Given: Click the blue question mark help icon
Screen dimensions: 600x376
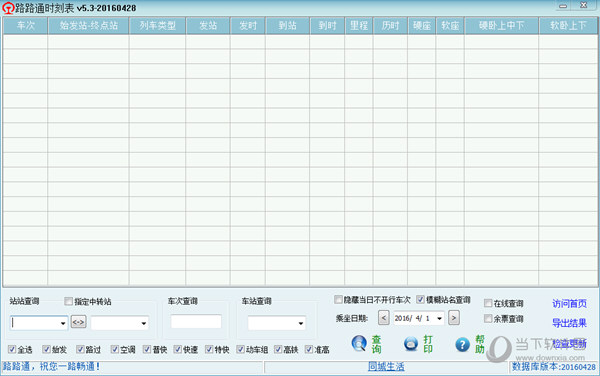Looking at the screenshot, I should coord(462,345).
